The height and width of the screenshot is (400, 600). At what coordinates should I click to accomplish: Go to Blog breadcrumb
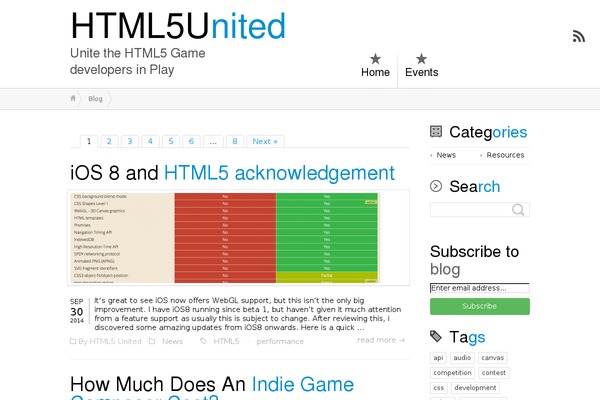[x=95, y=99]
